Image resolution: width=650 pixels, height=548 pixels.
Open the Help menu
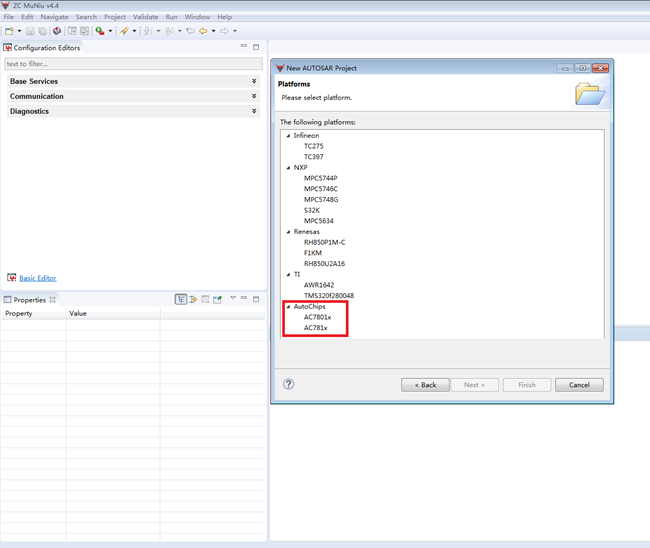(225, 17)
